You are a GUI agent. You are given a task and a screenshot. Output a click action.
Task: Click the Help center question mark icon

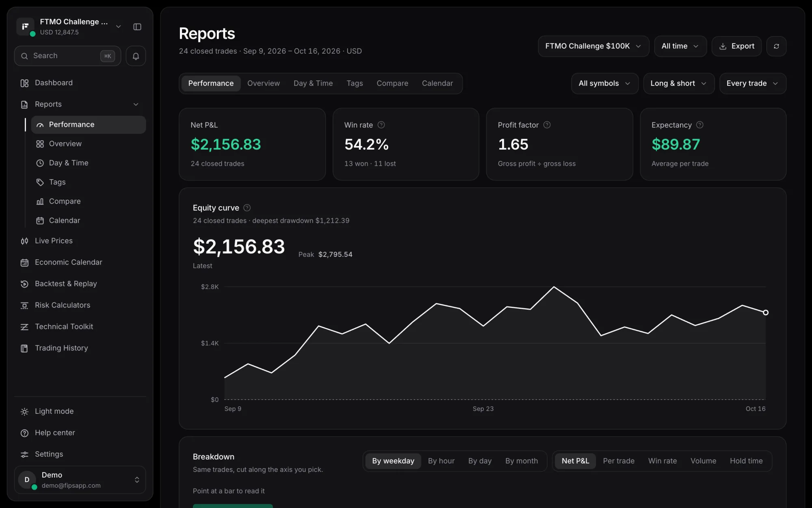(24, 433)
